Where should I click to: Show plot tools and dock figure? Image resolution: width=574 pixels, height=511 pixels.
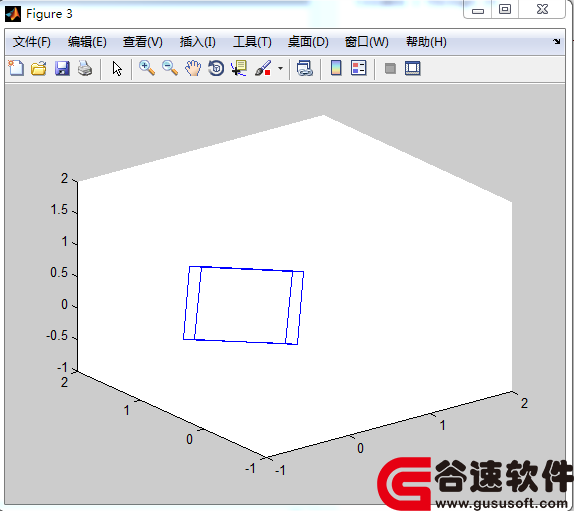[x=413, y=68]
